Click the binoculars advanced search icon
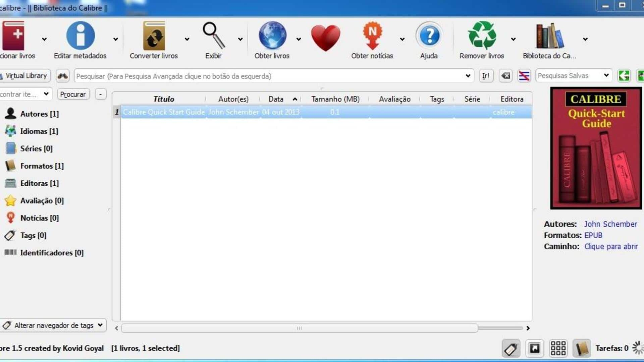 [62, 76]
